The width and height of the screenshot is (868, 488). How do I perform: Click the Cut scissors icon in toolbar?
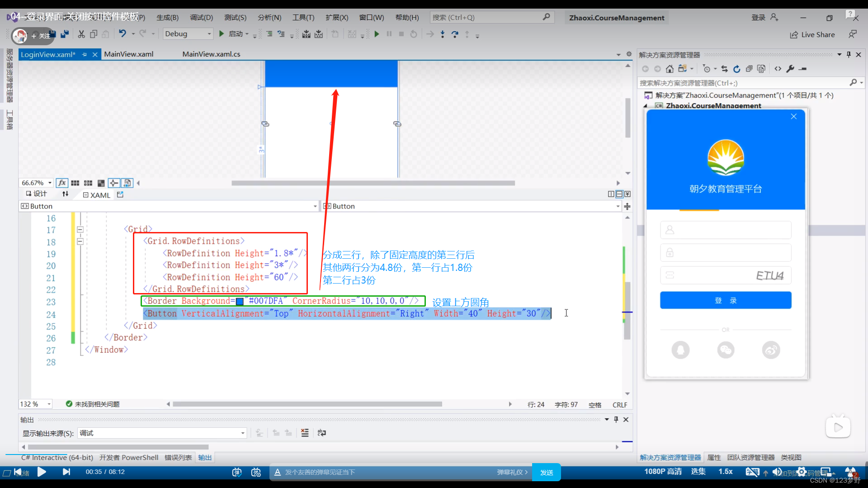click(x=81, y=34)
